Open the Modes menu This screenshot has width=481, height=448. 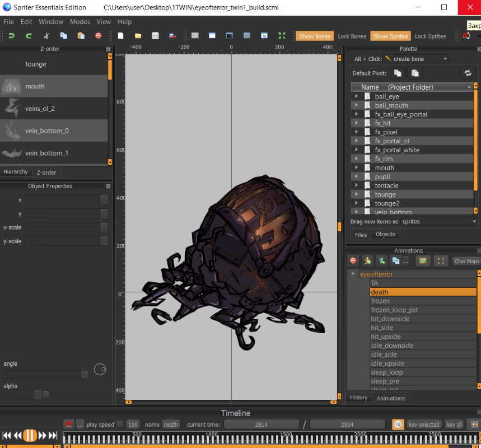(x=80, y=22)
